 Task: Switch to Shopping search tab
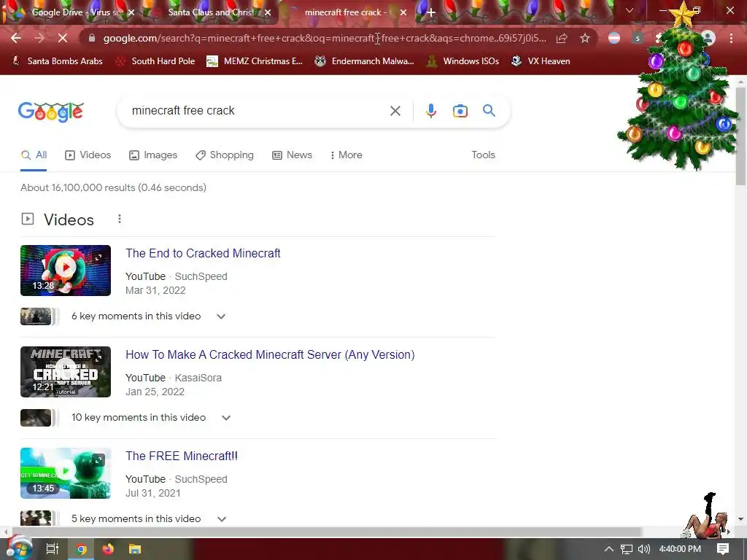[x=225, y=155]
